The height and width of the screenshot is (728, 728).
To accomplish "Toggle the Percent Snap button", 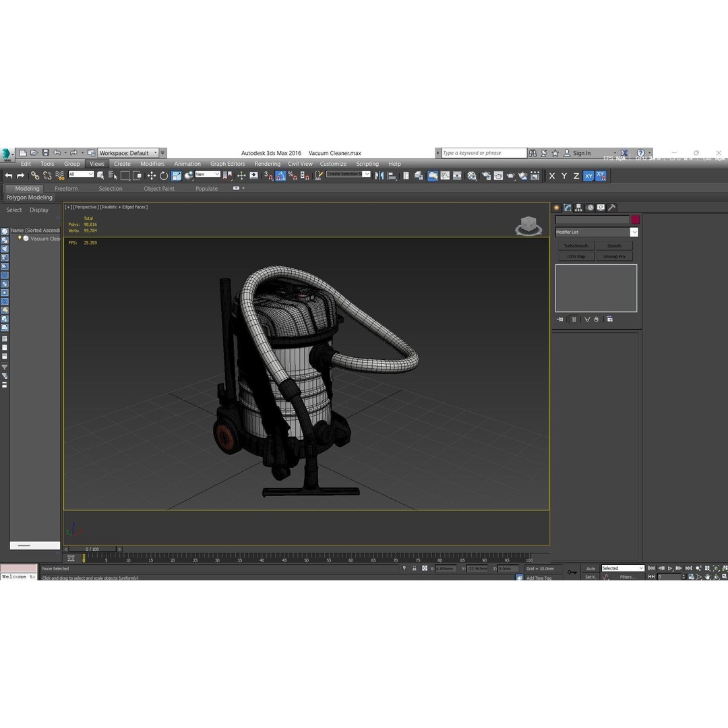I will (x=293, y=176).
